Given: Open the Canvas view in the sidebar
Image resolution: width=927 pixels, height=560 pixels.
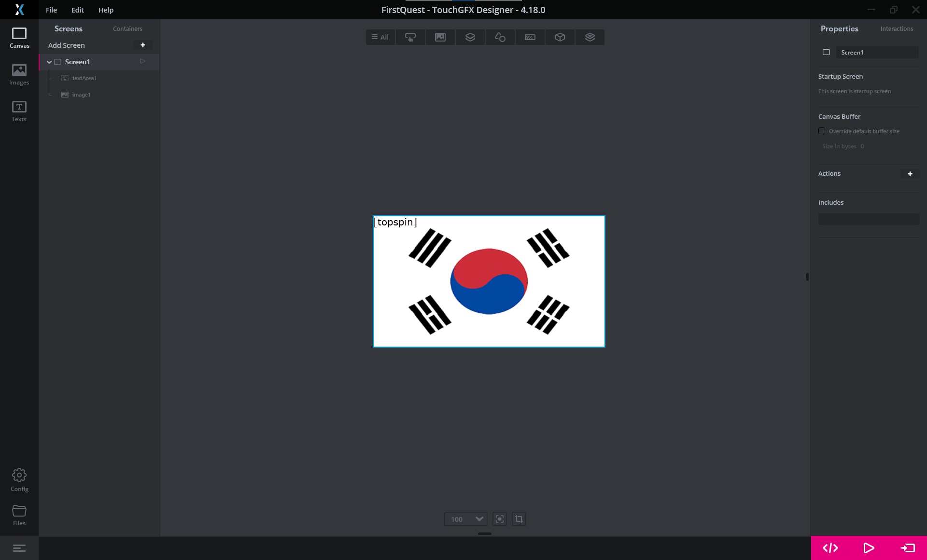Looking at the screenshot, I should click(x=19, y=38).
